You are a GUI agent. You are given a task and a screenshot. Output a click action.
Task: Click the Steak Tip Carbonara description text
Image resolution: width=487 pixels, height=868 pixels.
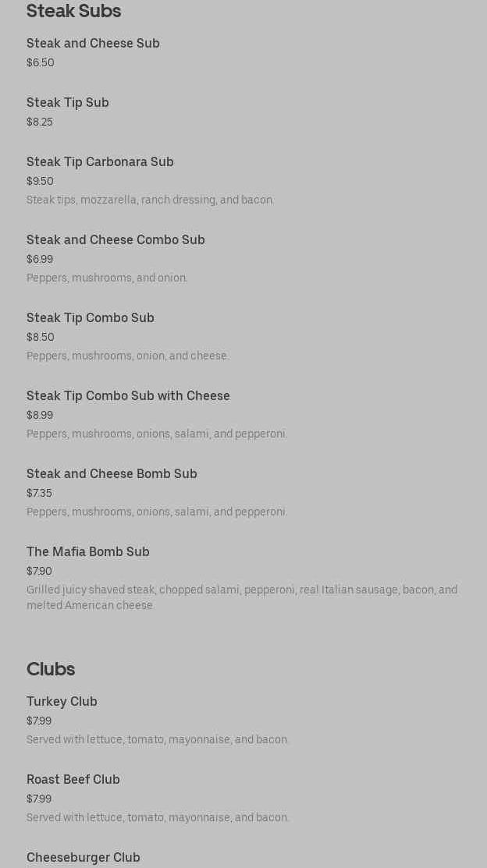151,200
